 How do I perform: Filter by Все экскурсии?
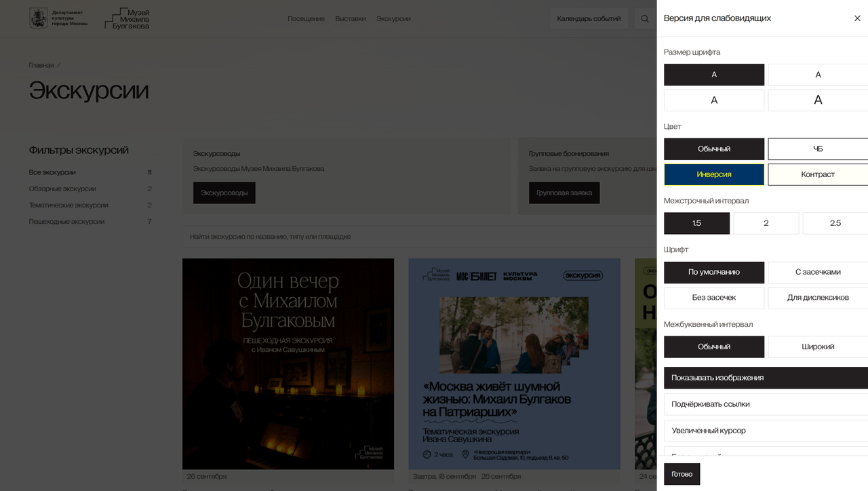point(52,172)
